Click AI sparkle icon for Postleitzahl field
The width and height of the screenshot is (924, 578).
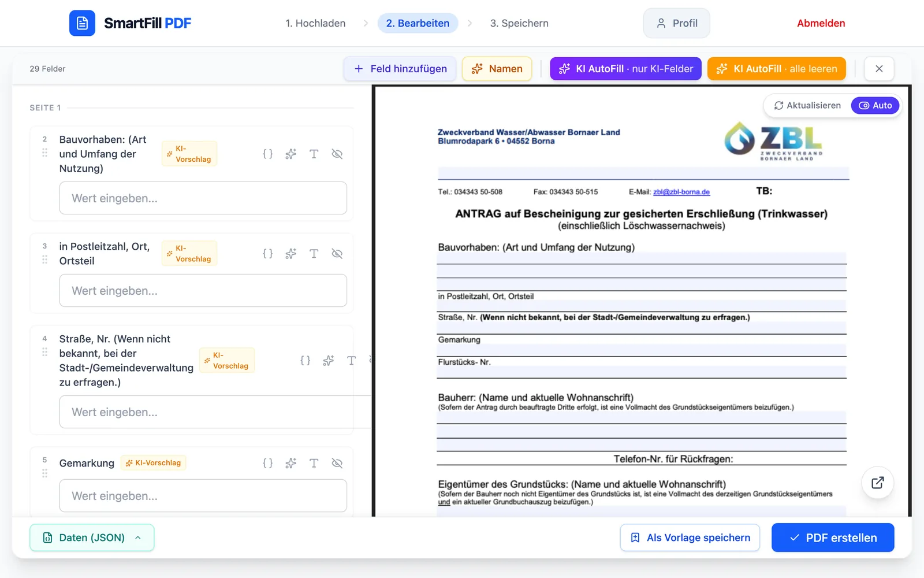tap(290, 254)
